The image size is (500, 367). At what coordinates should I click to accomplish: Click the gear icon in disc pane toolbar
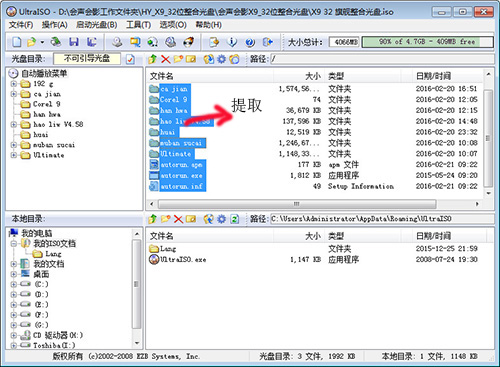221,59
